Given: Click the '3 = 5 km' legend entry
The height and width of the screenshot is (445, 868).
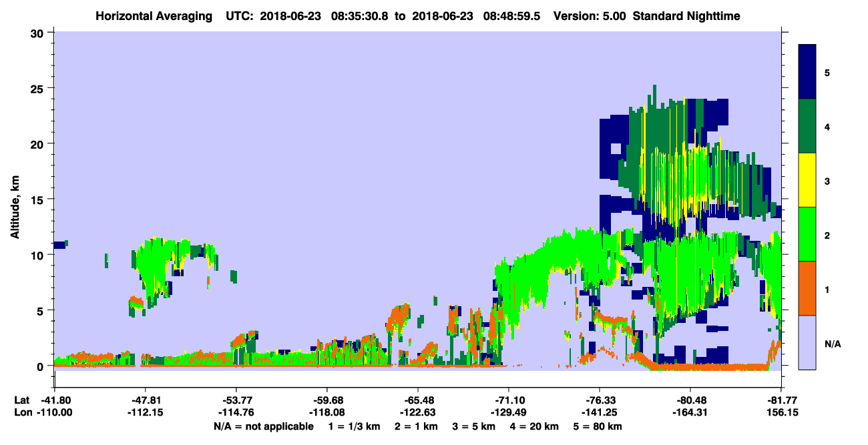Looking at the screenshot, I should [475, 426].
